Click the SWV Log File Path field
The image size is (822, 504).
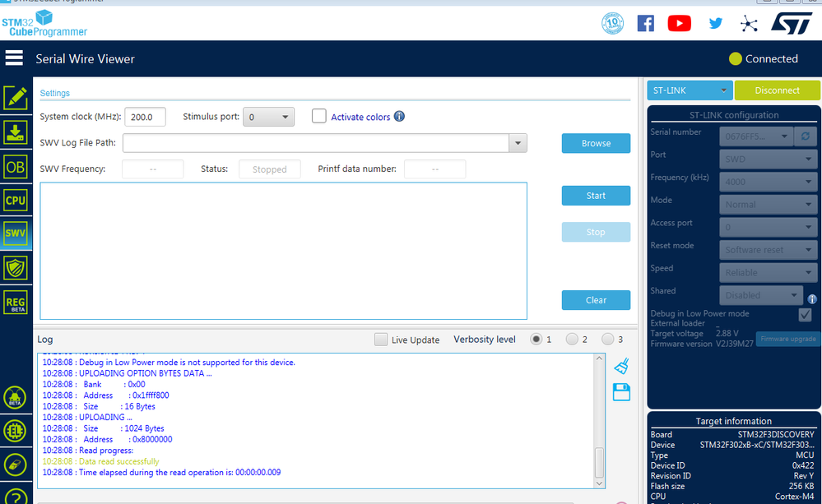(316, 143)
